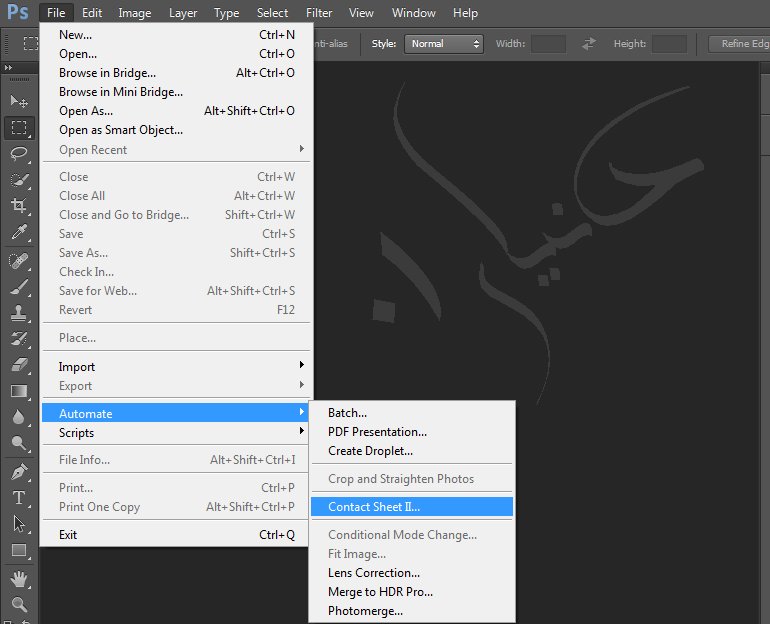Open the Image menu

pyautogui.click(x=135, y=13)
